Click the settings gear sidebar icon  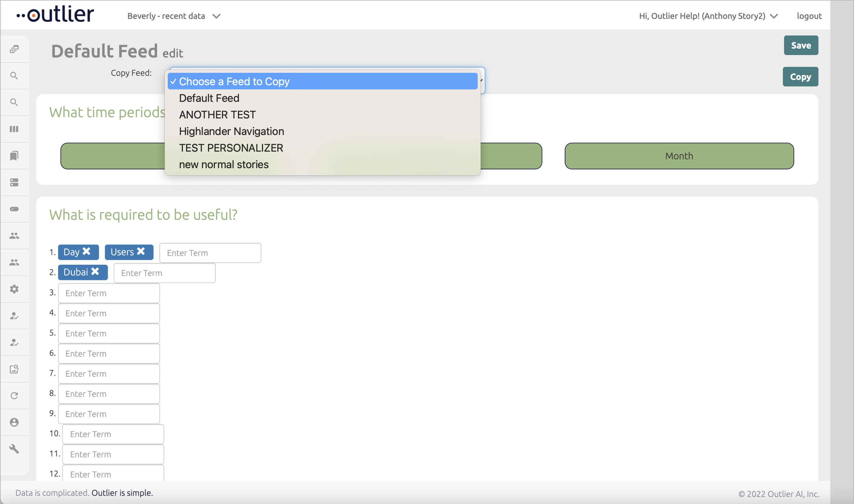pos(14,289)
